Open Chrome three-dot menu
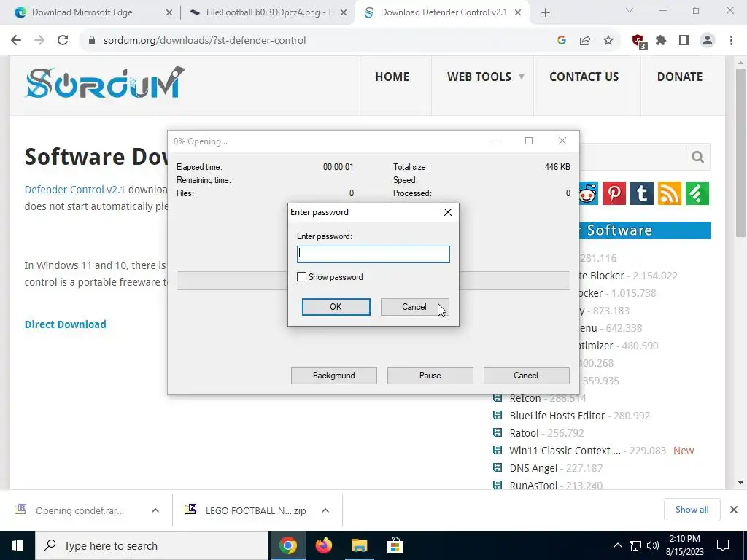The height and width of the screenshot is (560, 747). click(731, 41)
